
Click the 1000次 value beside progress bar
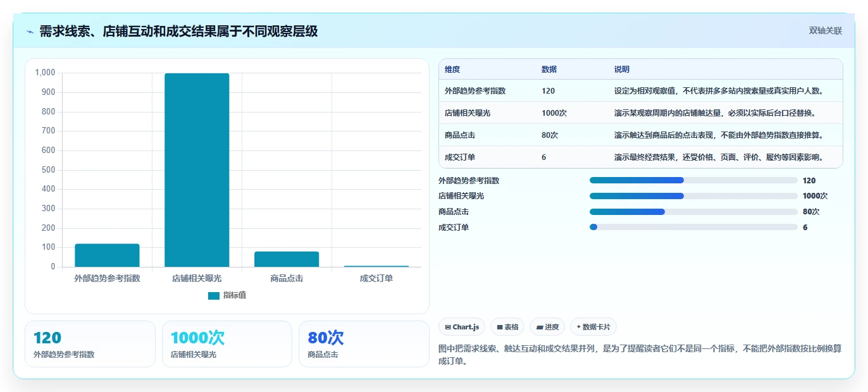815,196
